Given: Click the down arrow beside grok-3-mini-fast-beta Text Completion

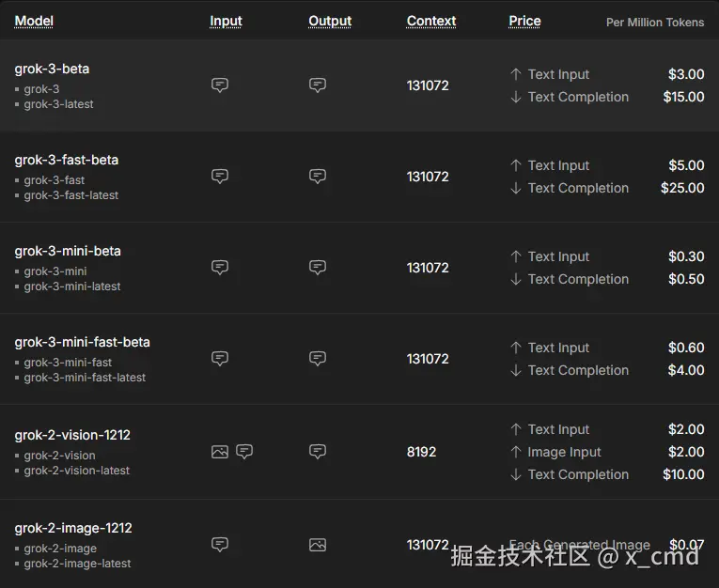Looking at the screenshot, I should pos(516,370).
